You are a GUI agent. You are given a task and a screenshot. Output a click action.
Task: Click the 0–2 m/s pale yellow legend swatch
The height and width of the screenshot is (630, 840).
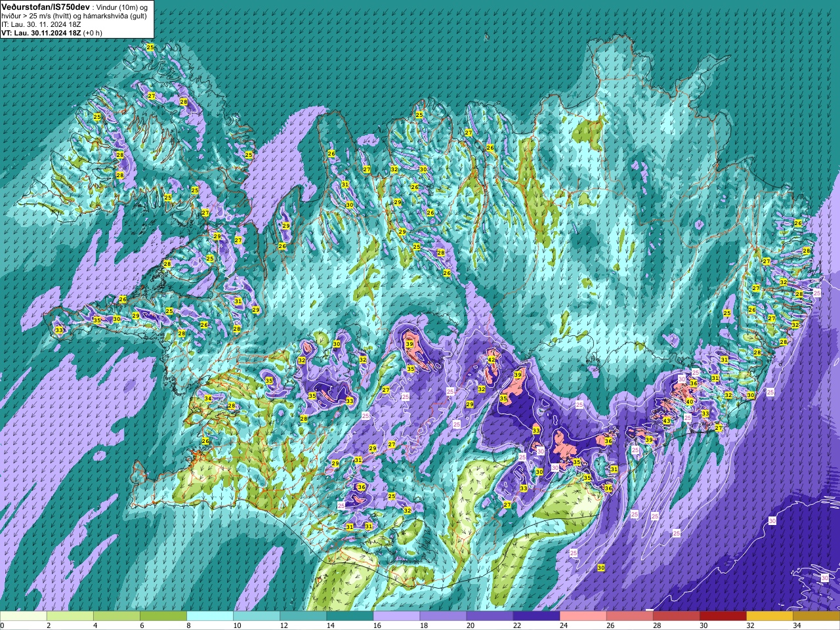(24, 616)
